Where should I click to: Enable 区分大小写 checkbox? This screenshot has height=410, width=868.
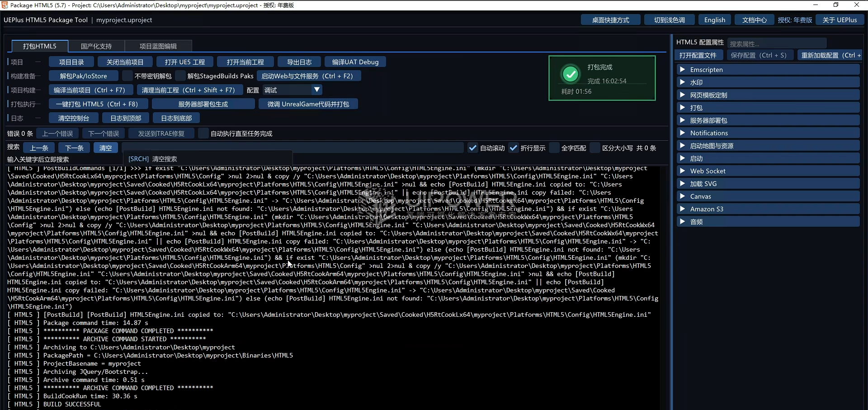pyautogui.click(x=595, y=148)
